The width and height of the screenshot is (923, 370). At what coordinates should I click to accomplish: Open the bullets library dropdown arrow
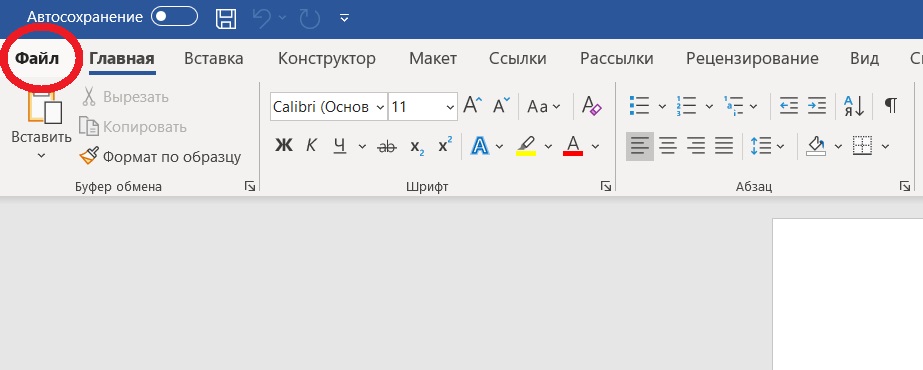[x=662, y=107]
